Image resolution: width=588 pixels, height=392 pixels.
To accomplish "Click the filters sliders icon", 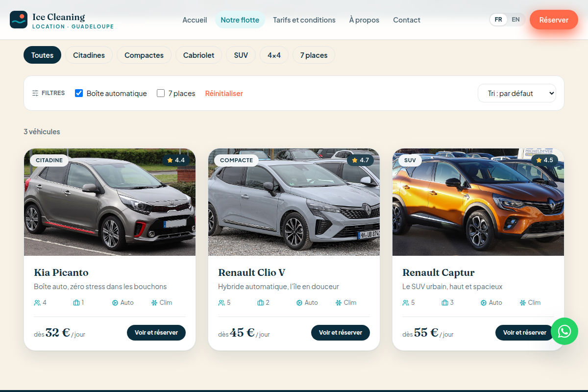I will pos(35,93).
